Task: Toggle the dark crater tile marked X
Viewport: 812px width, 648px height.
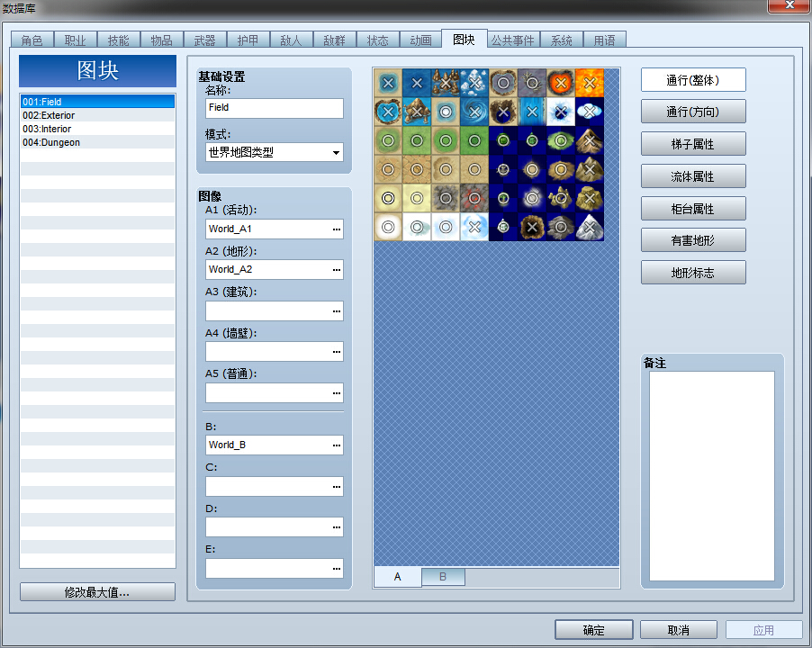Action: [532, 227]
